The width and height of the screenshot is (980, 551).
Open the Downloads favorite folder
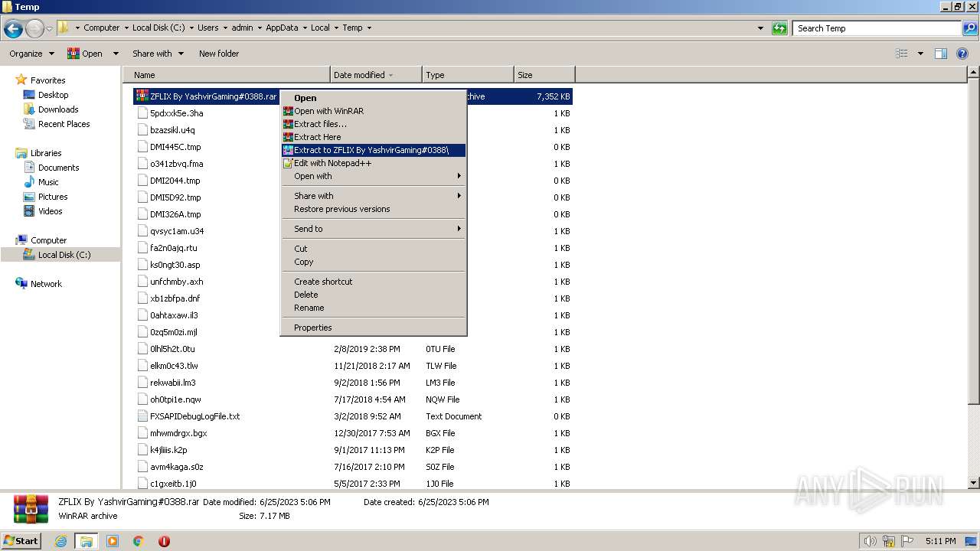point(58,109)
